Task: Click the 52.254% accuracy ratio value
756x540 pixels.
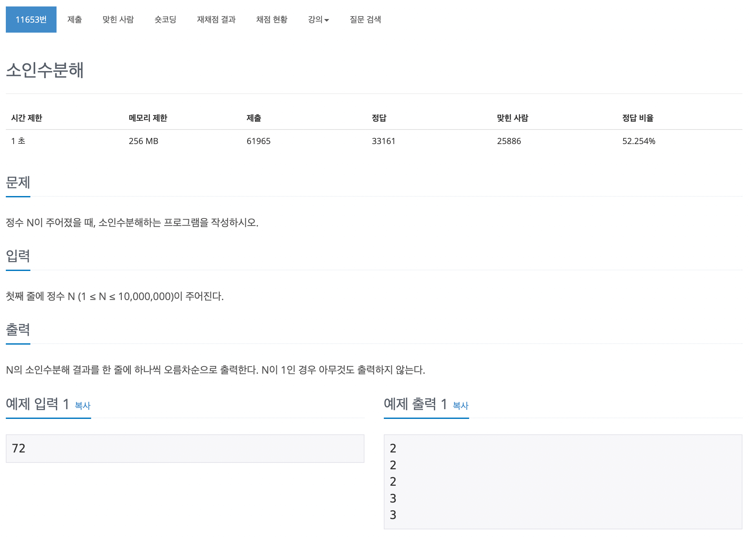Action: point(639,141)
